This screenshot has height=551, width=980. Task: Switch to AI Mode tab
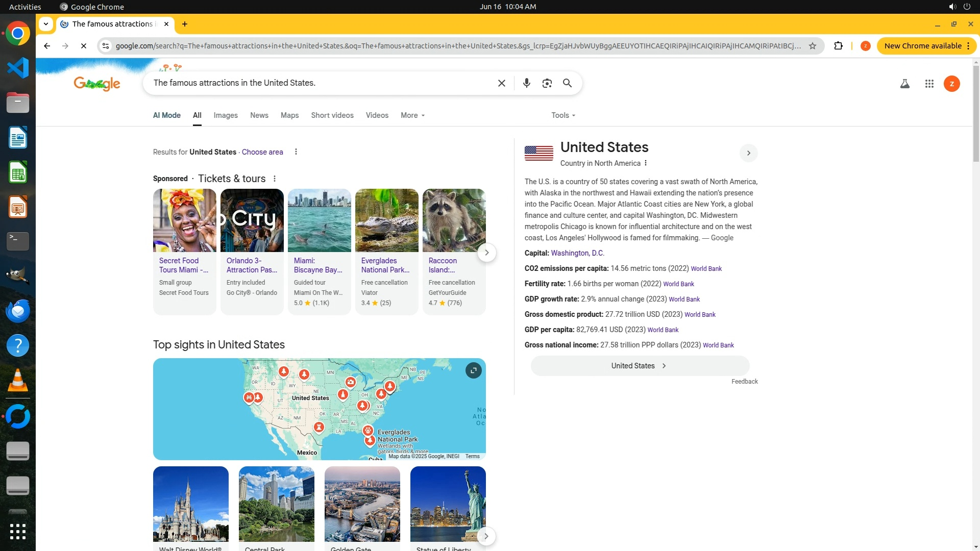point(166,115)
